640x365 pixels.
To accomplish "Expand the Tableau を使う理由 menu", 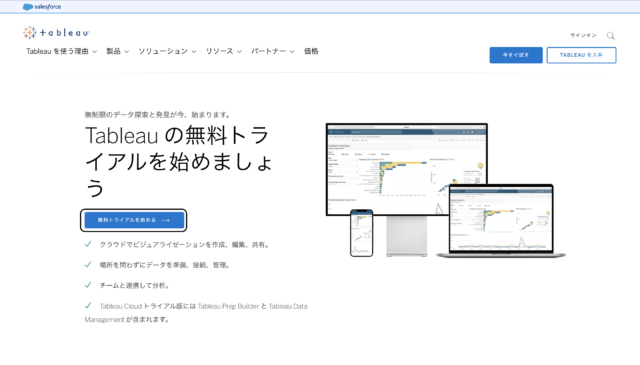I will coord(62,51).
